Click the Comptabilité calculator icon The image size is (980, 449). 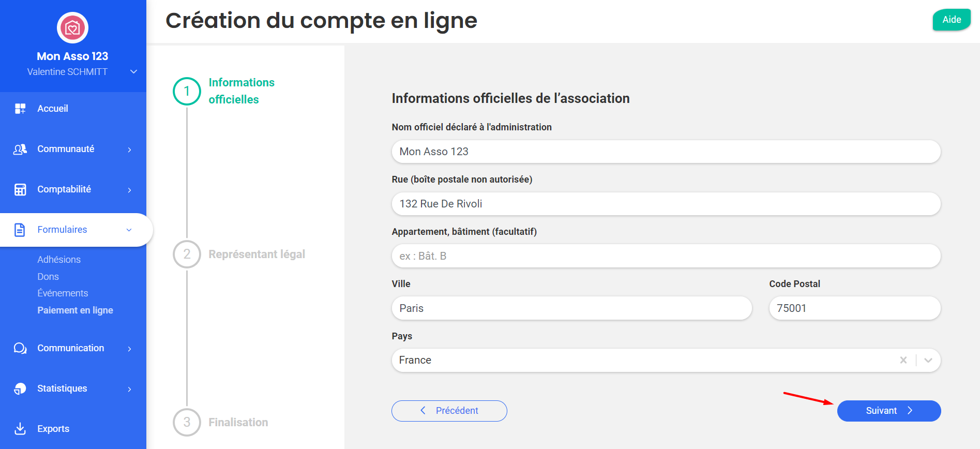20,190
